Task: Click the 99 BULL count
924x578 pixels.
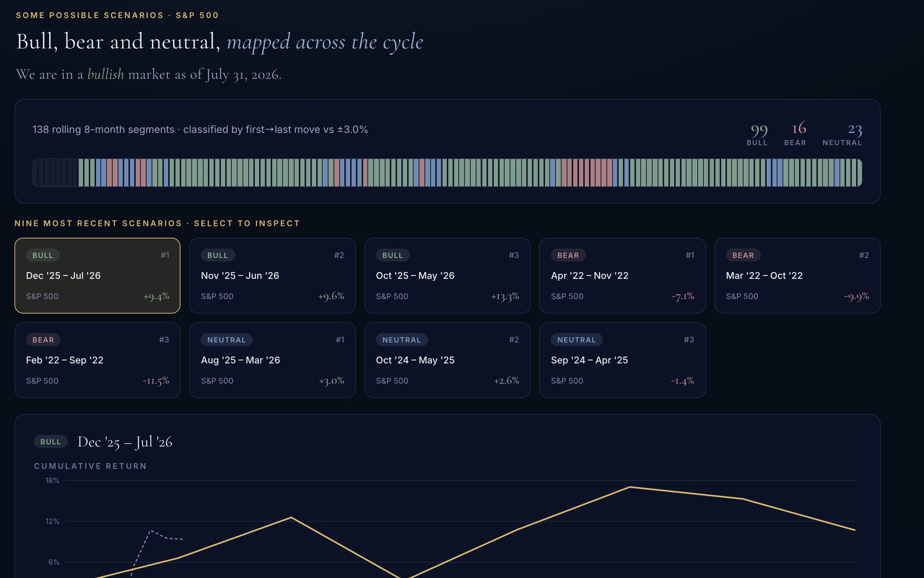Action: pos(757,134)
